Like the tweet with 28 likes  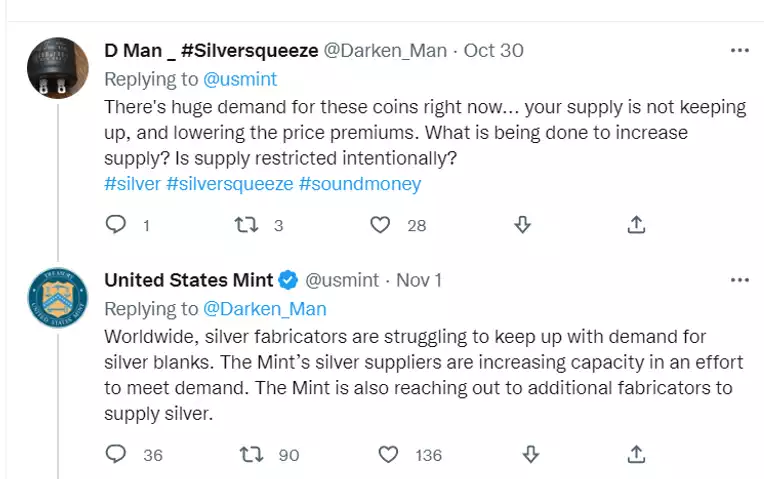tap(380, 225)
